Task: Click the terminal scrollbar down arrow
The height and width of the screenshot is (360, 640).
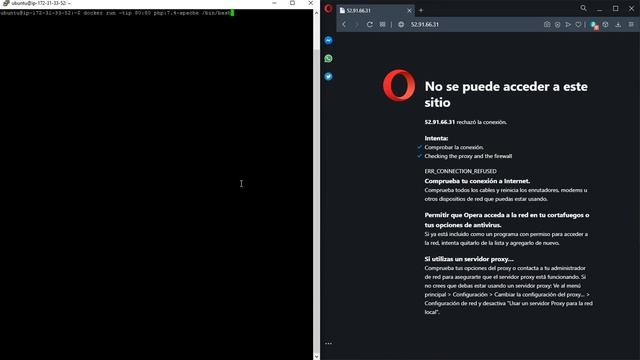Action: pos(316,356)
